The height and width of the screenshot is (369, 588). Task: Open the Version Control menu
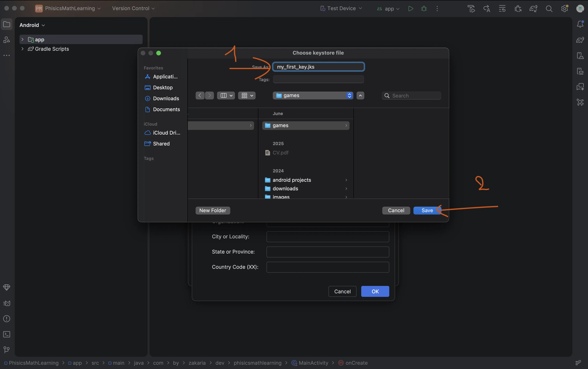click(133, 8)
